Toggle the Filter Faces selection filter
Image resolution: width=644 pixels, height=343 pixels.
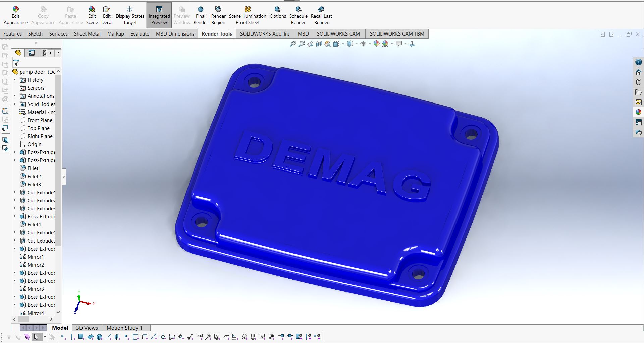click(82, 337)
